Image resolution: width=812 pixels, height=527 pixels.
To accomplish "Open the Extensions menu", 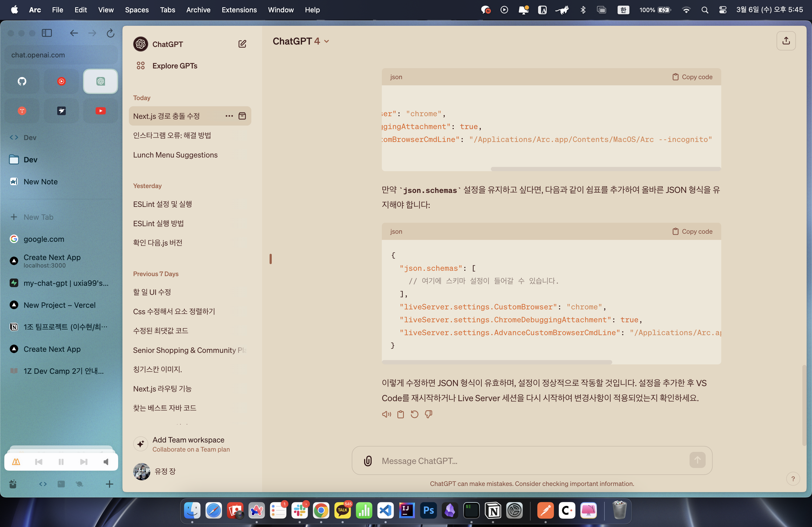I will click(x=239, y=10).
